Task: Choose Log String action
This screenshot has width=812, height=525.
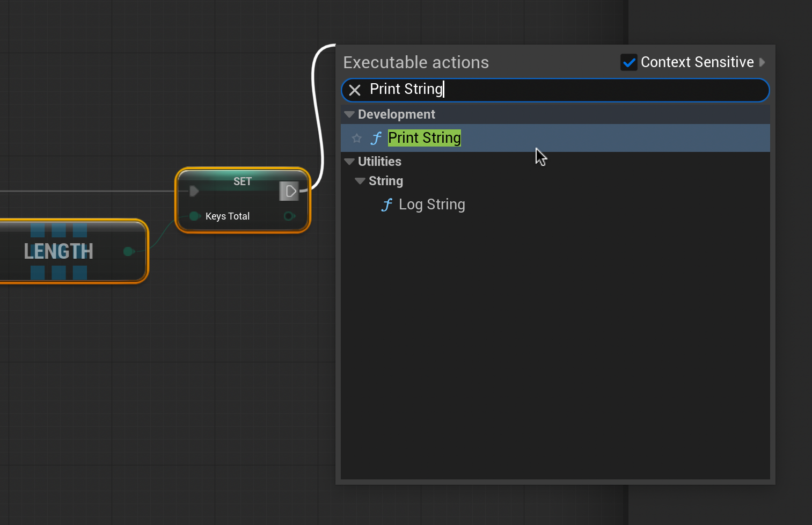Action: (431, 205)
